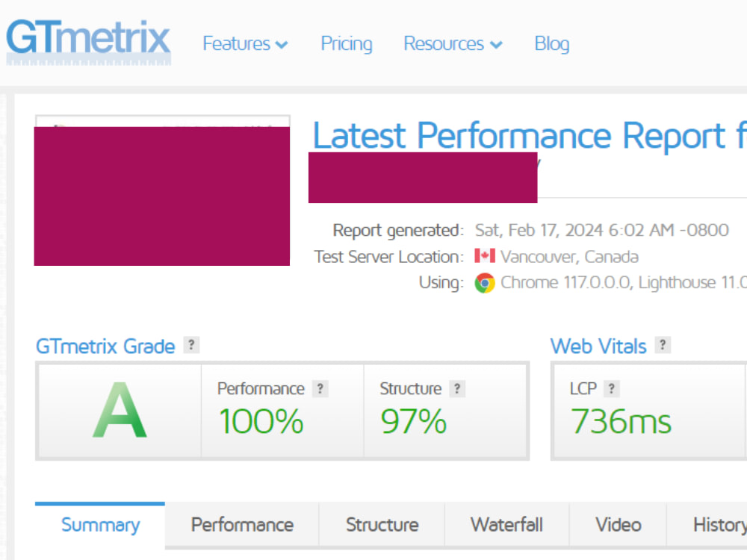Viewport: 747px width, 560px height.
Task: Switch to the Structure tab
Action: [x=382, y=525]
